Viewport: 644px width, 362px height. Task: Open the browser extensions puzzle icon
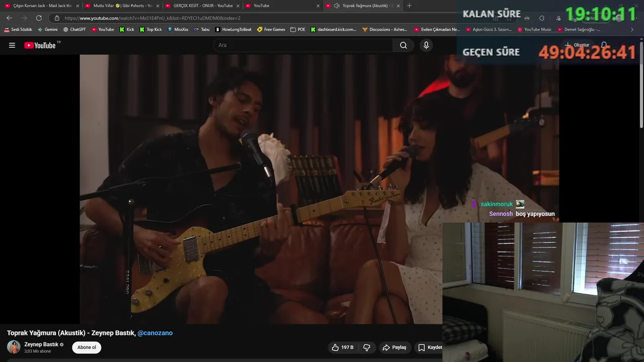tap(542, 18)
